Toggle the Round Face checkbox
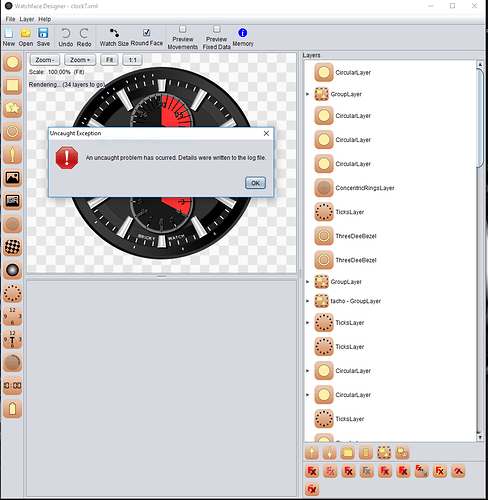This screenshot has width=488, height=500. [146, 33]
